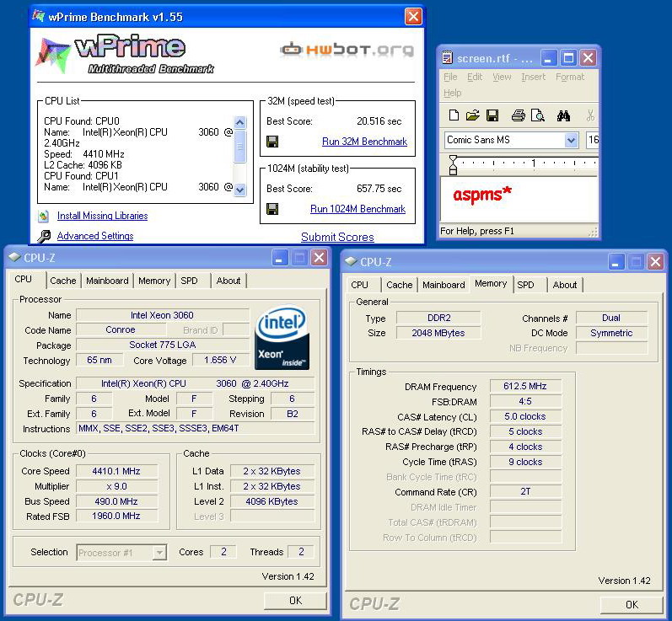Click the Core Speed 4410.1 MHz value
The height and width of the screenshot is (621, 672).
tap(116, 471)
